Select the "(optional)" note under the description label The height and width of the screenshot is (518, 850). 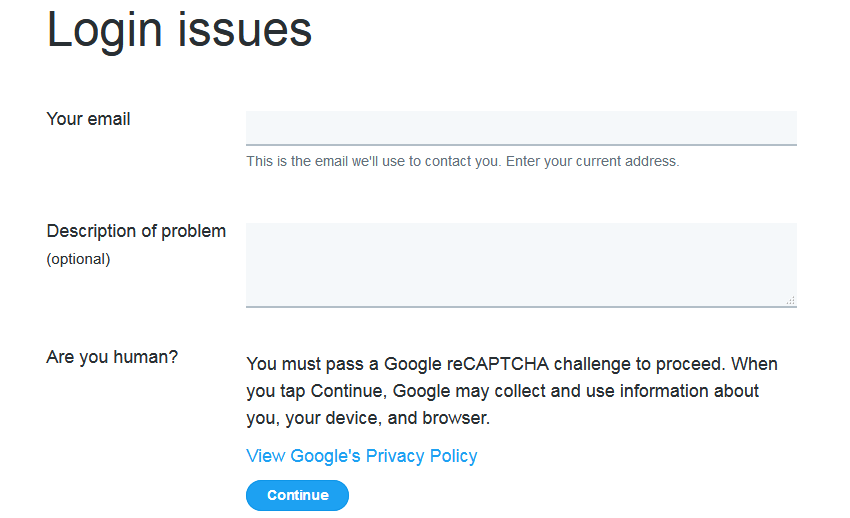[79, 259]
